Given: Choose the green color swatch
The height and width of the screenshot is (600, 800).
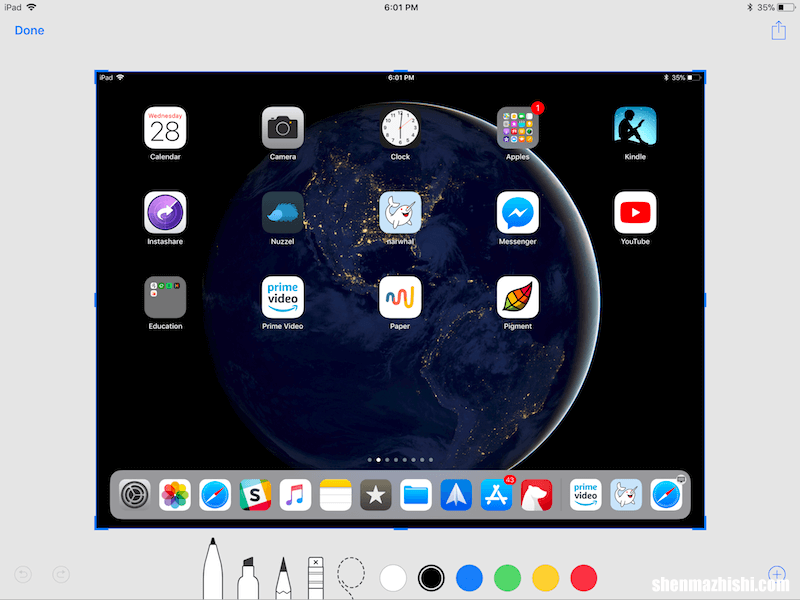Looking at the screenshot, I should point(508,578).
